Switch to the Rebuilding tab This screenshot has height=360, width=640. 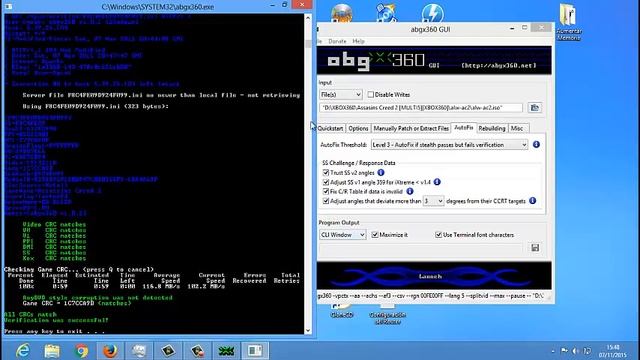click(492, 128)
